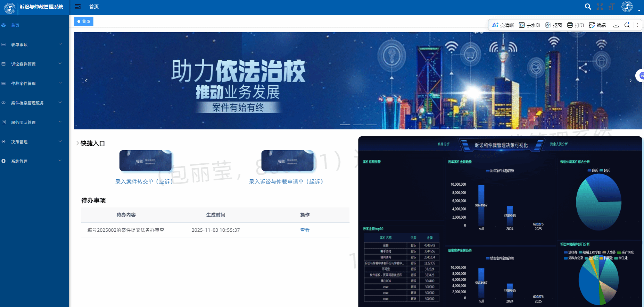Click the 打印 print icon
The image size is (644, 307).
coord(575,25)
